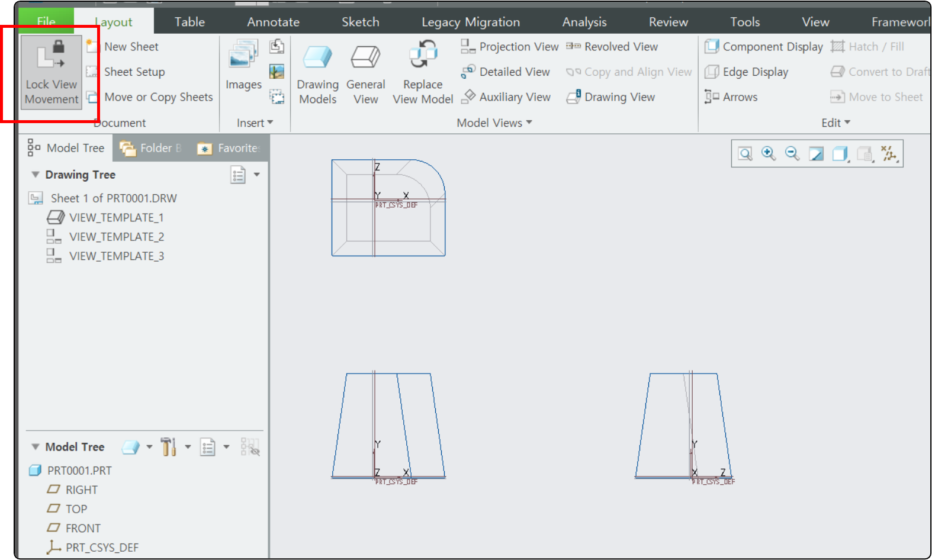932x560 pixels.
Task: Switch to the Table tab
Action: [189, 22]
